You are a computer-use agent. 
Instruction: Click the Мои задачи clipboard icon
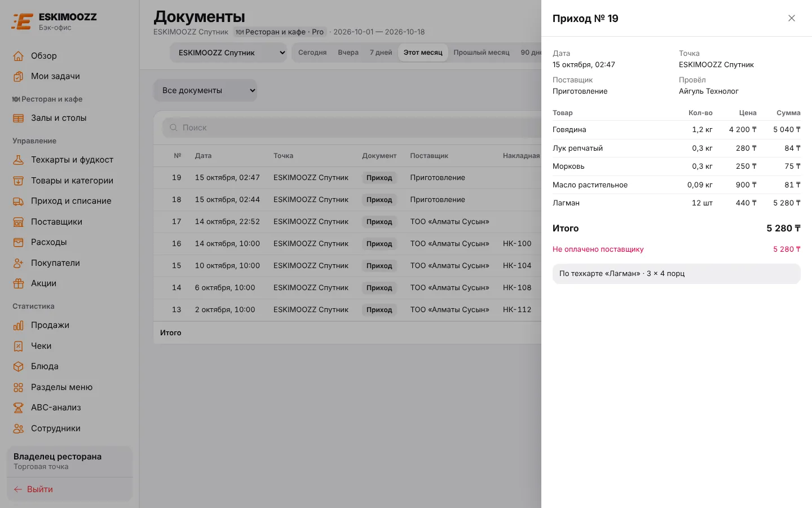point(19,76)
